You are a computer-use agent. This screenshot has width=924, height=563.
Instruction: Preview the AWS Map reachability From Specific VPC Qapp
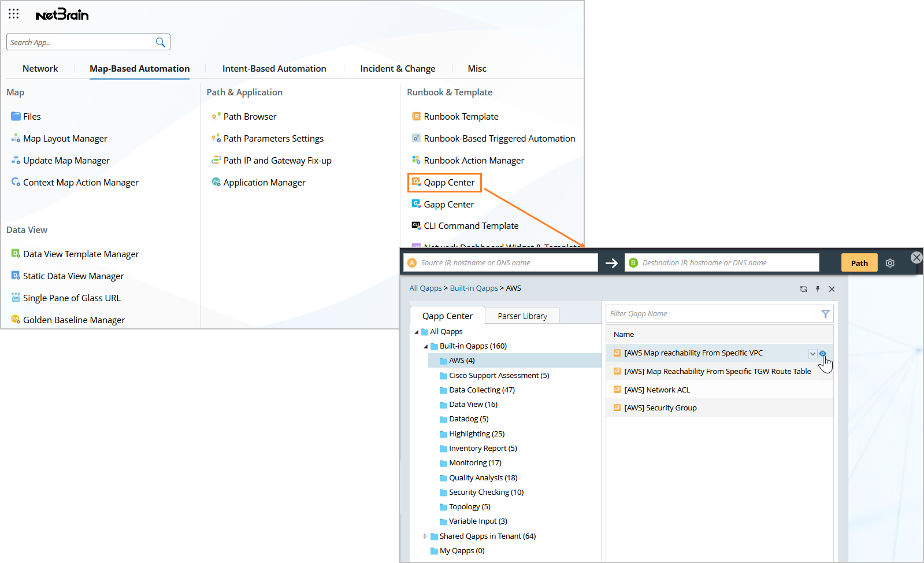[x=823, y=353]
